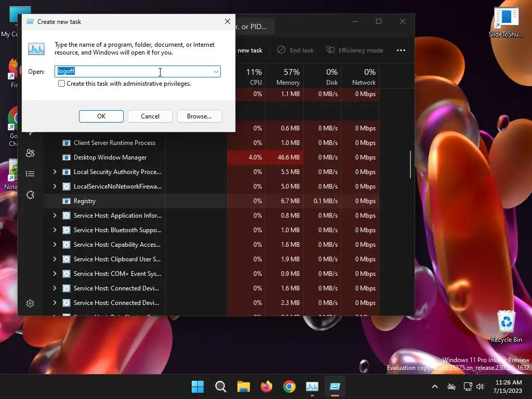Click the Create new task taskbar icon
The width and height of the screenshot is (532, 399).
335,387
